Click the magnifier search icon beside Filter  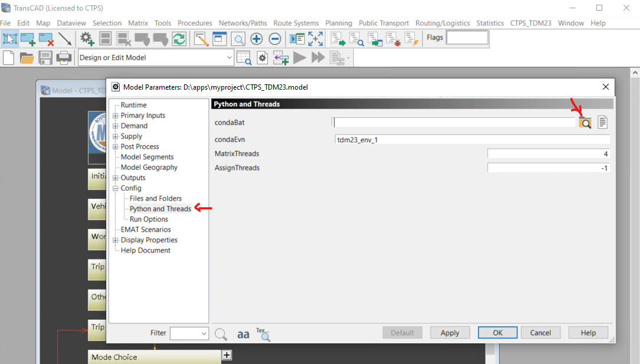pyautogui.click(x=221, y=335)
